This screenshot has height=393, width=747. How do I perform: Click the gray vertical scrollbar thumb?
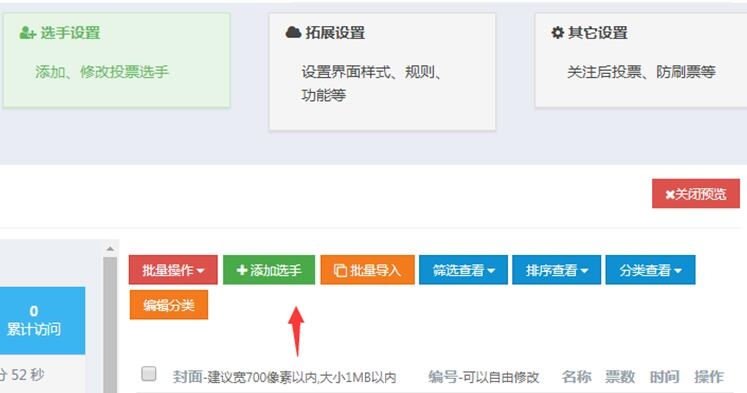[x=110, y=325]
